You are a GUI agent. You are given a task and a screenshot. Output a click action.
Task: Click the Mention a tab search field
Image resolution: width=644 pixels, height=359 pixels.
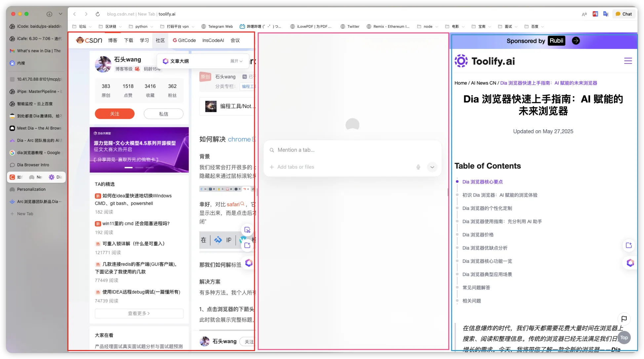point(352,150)
